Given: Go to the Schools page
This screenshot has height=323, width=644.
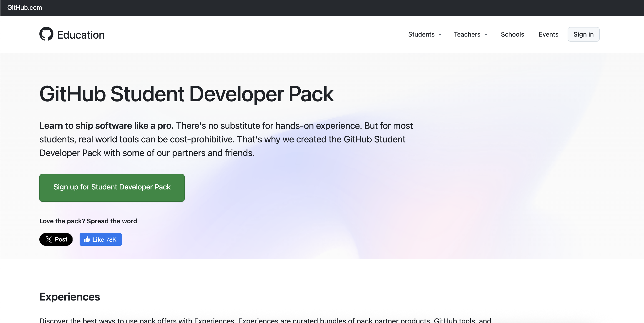Looking at the screenshot, I should (x=512, y=34).
